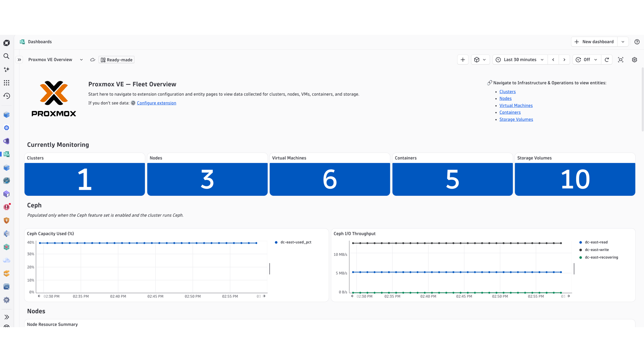Add a tile with the plus button

click(x=463, y=60)
